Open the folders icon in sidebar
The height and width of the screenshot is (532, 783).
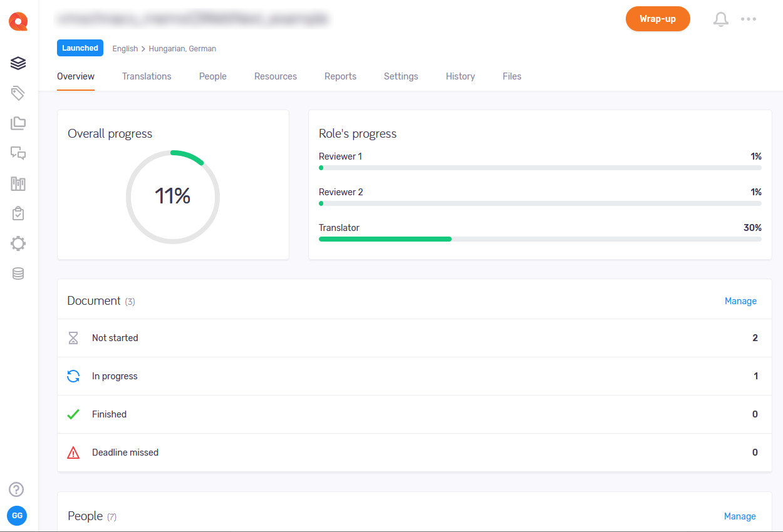coord(18,123)
